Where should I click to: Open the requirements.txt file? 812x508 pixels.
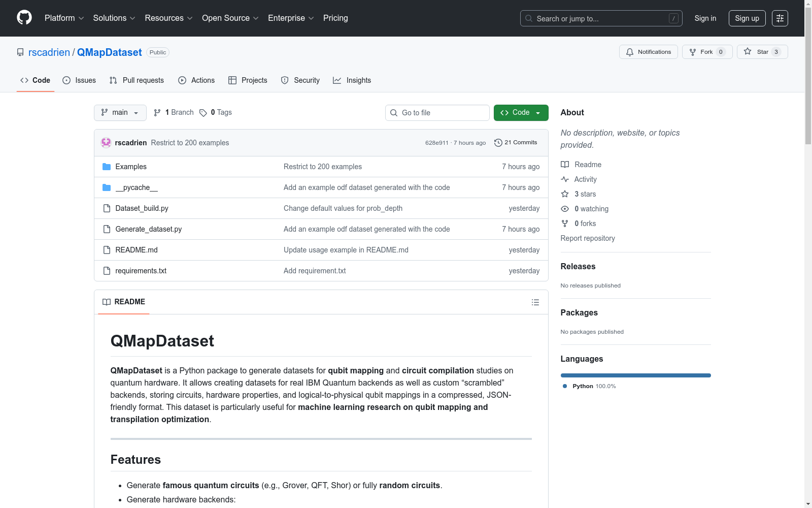pyautogui.click(x=141, y=271)
